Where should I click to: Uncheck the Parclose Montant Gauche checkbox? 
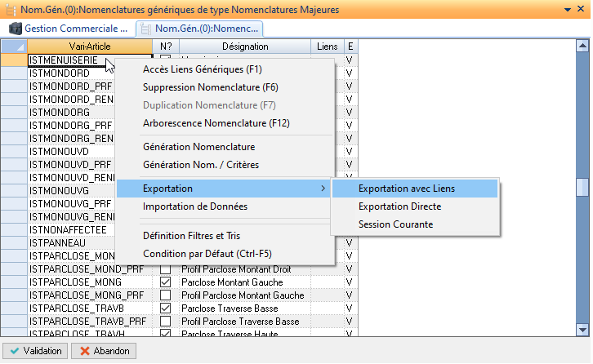[166, 282]
